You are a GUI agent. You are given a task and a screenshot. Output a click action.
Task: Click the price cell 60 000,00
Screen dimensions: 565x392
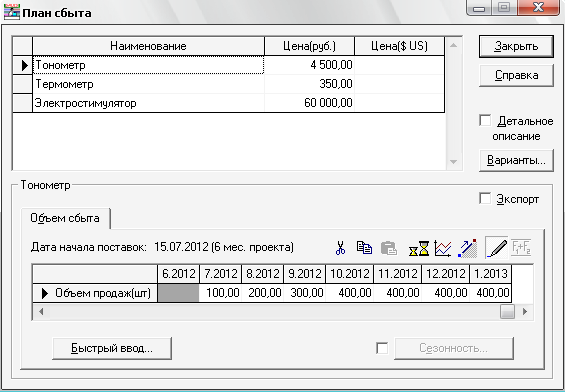point(310,103)
